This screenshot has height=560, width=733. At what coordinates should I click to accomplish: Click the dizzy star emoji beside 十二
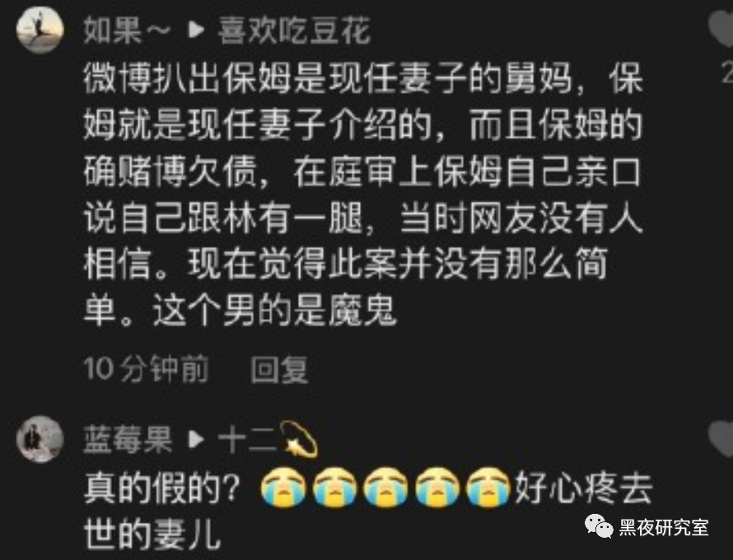click(x=299, y=439)
